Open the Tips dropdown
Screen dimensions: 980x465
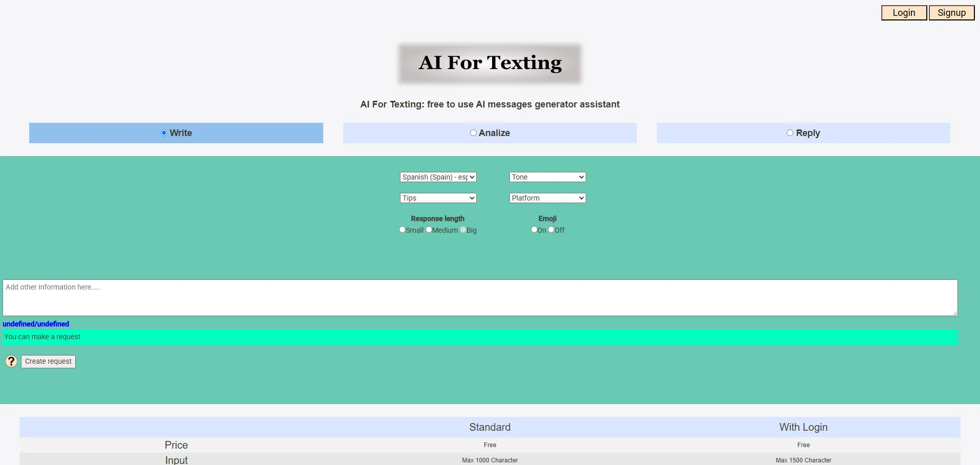[438, 198]
